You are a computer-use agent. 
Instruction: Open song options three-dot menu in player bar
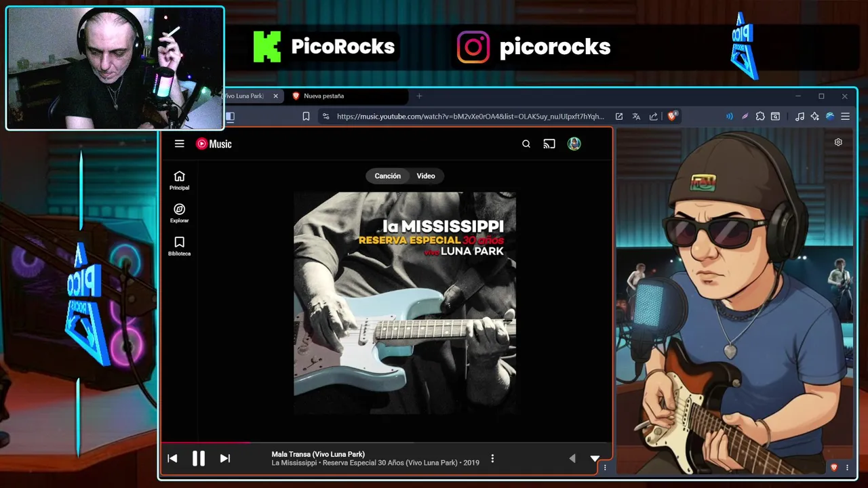(x=492, y=459)
